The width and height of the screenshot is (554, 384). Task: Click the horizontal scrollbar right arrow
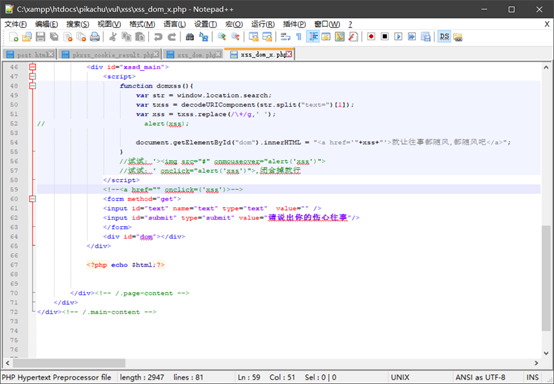coord(536,363)
